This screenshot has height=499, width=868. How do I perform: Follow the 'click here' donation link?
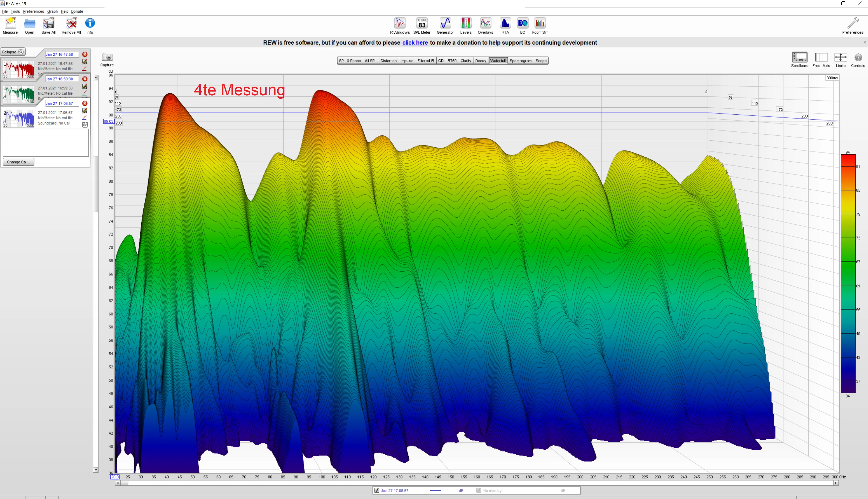(415, 42)
